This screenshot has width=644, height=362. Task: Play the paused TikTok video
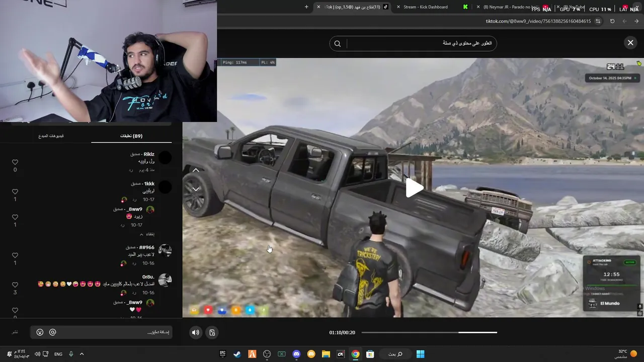tap(415, 188)
